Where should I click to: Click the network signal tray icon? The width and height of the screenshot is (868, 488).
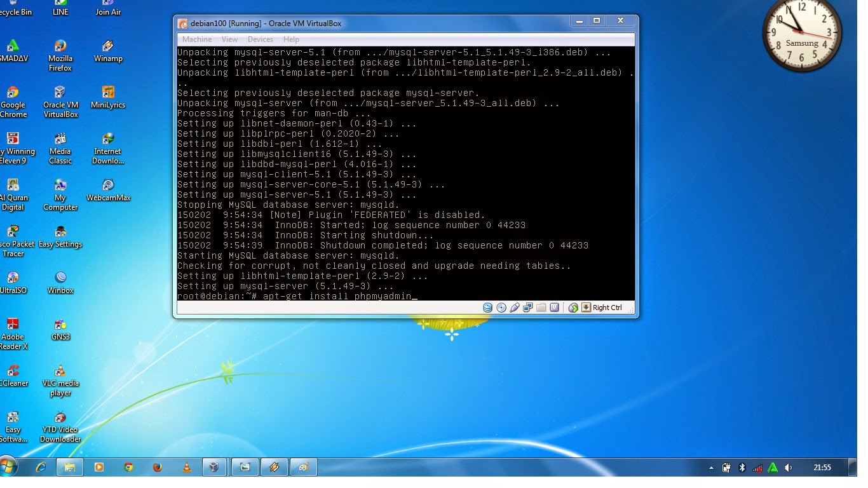(x=757, y=468)
